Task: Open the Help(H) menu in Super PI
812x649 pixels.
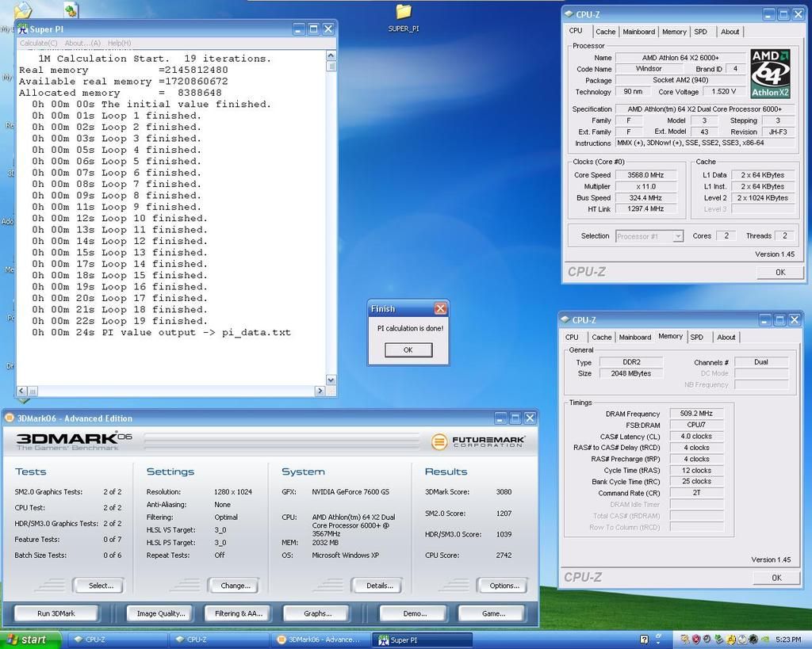Action: coord(119,43)
